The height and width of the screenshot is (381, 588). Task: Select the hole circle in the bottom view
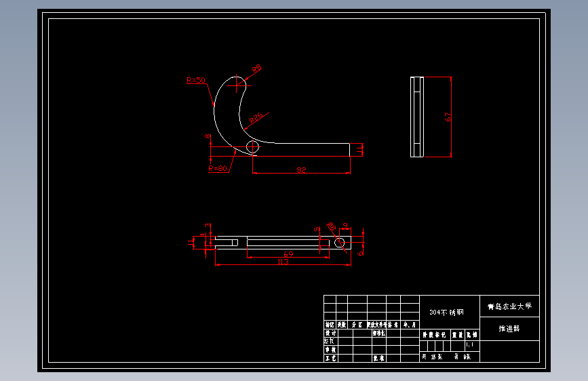tap(339, 243)
